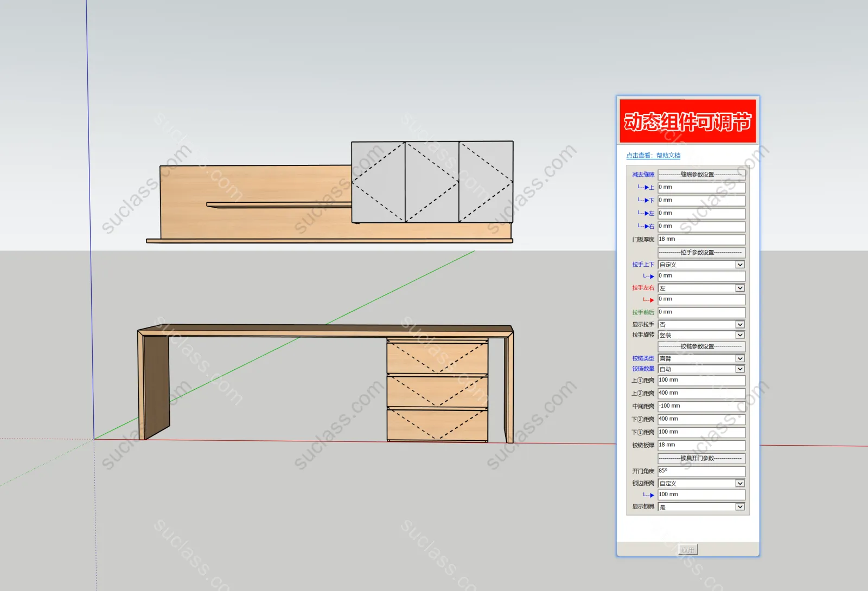
Task: Toggle the 显示锁具 dropdown showing 是
Action: [x=701, y=506]
